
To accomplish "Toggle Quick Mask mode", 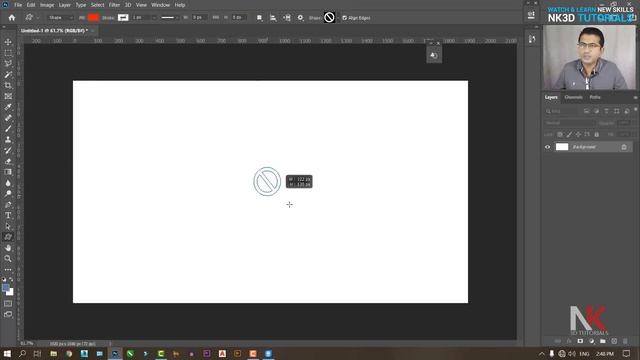I will tap(8, 304).
